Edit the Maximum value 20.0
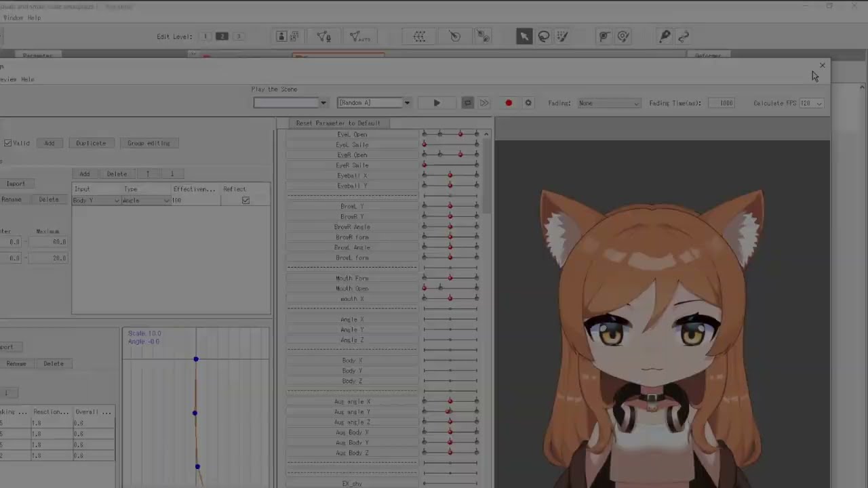868x488 pixels. pyautogui.click(x=48, y=258)
